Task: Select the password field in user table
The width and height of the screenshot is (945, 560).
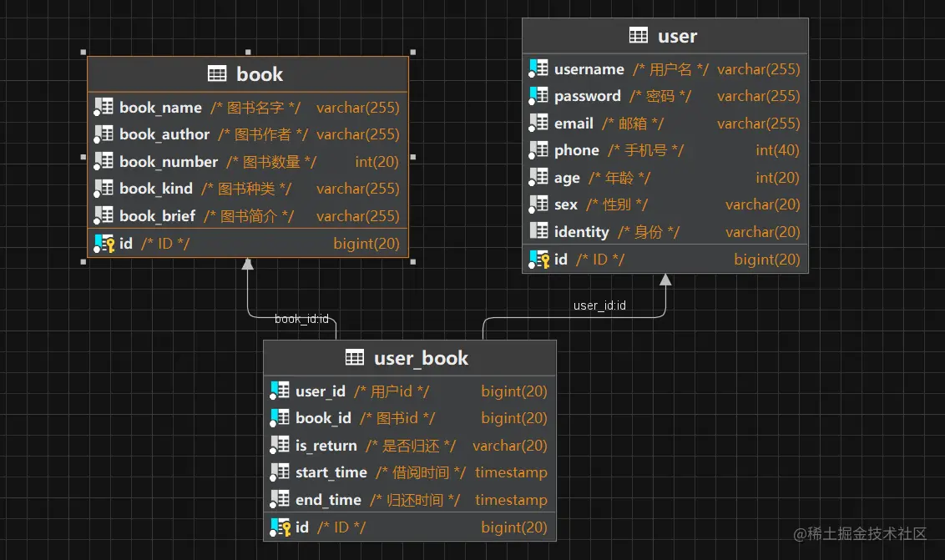Action: pos(664,96)
